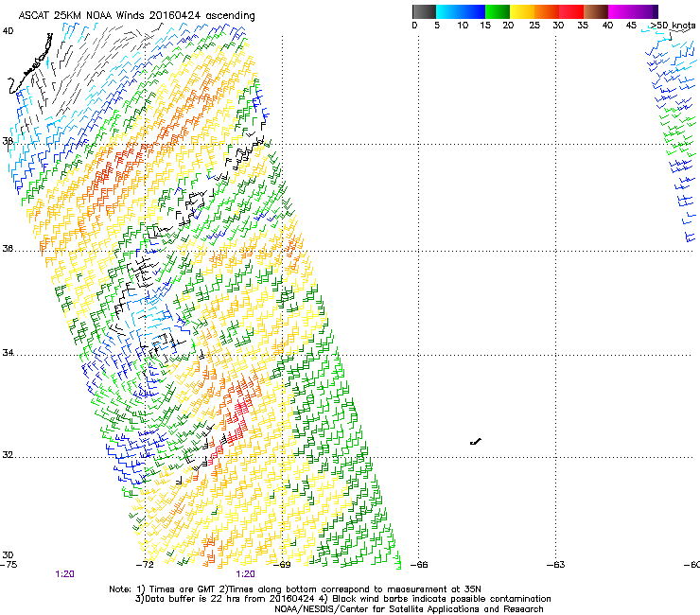Click longitude axis label '-66'
The width and height of the screenshot is (700, 615).
click(x=419, y=565)
